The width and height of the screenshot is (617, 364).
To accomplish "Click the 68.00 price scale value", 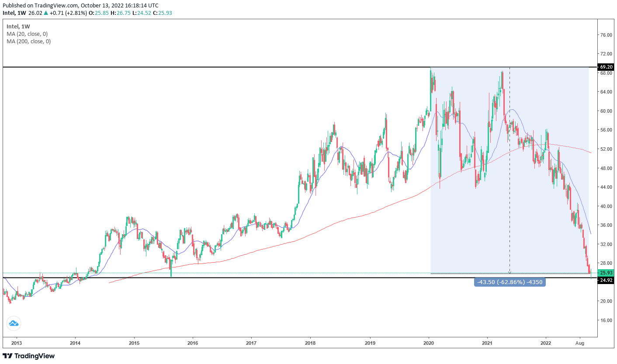I will tap(606, 73).
